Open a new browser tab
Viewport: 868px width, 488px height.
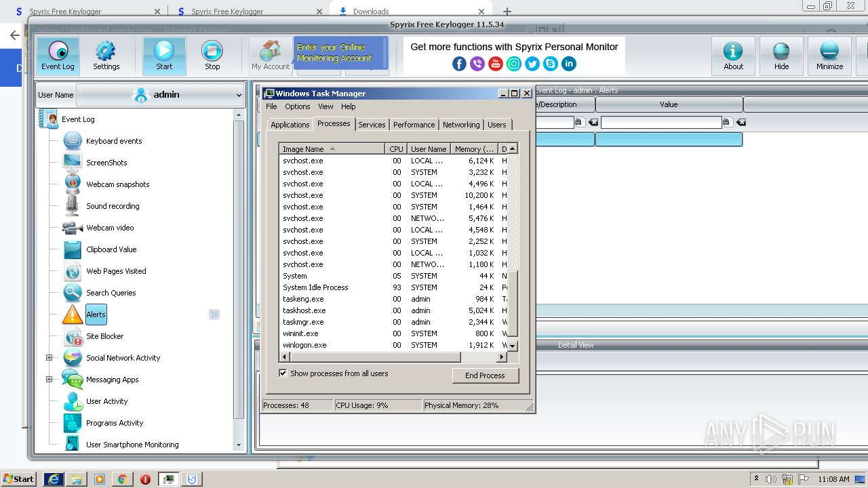507,11
